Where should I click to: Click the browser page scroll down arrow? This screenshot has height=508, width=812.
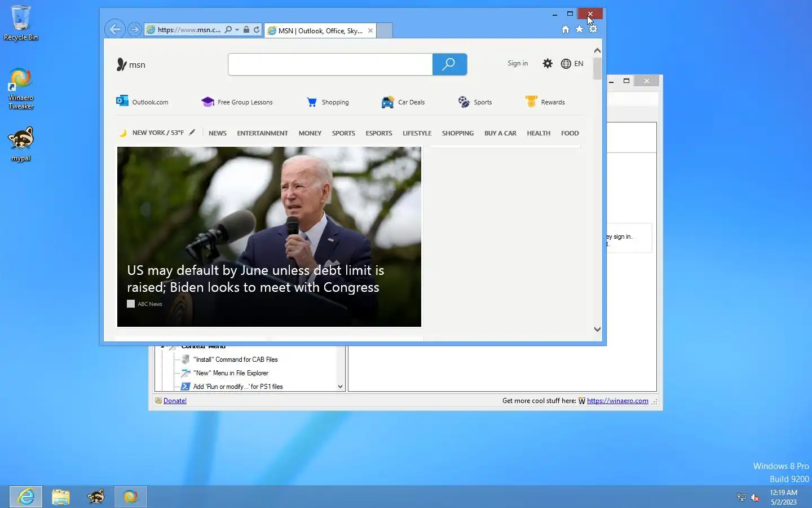click(597, 329)
